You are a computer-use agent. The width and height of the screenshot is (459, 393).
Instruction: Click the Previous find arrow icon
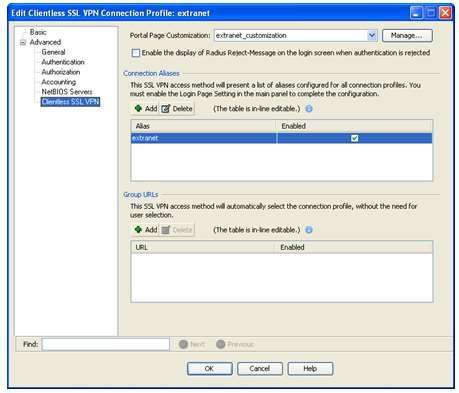pyautogui.click(x=221, y=344)
